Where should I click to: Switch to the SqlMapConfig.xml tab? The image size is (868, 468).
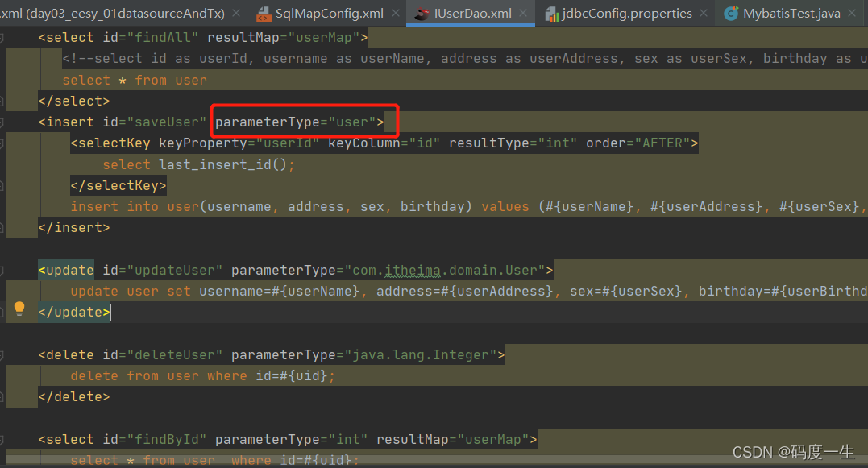tap(329, 13)
